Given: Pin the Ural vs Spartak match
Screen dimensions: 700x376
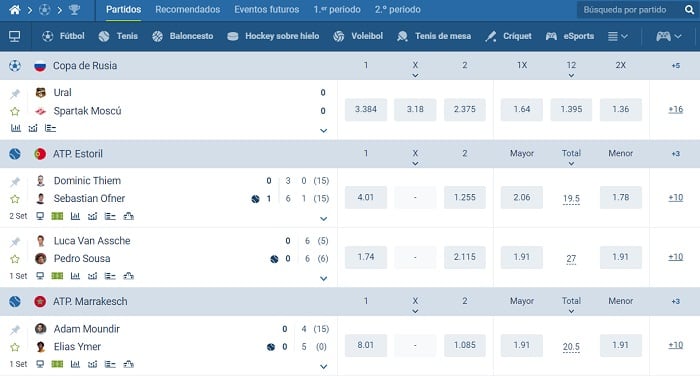Looking at the screenshot, I should click(x=15, y=93).
